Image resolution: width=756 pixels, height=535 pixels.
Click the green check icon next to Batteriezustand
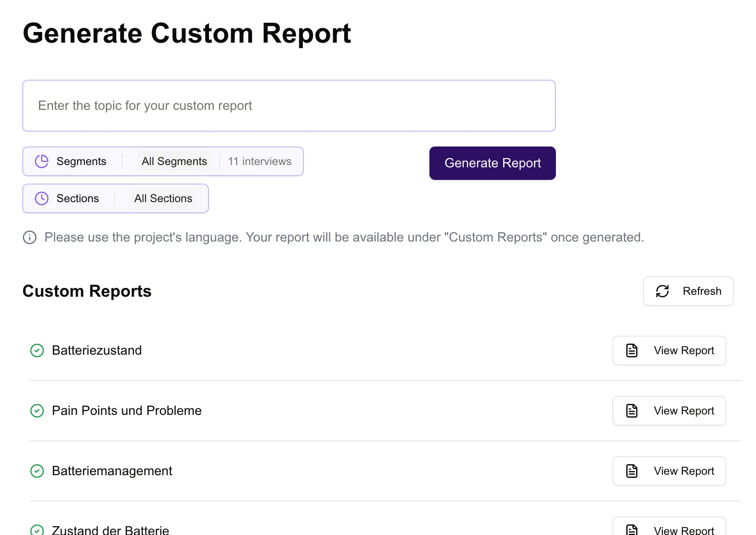pyautogui.click(x=37, y=350)
